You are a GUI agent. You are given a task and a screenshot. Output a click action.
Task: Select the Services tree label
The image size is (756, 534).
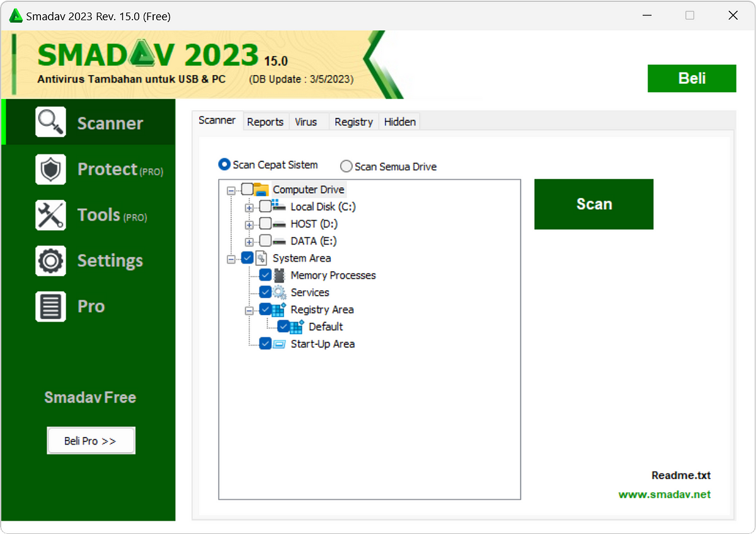click(310, 292)
